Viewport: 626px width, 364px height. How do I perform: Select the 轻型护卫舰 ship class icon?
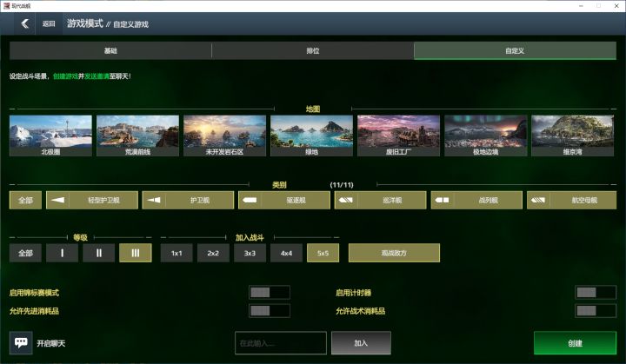pyautogui.click(x=57, y=200)
